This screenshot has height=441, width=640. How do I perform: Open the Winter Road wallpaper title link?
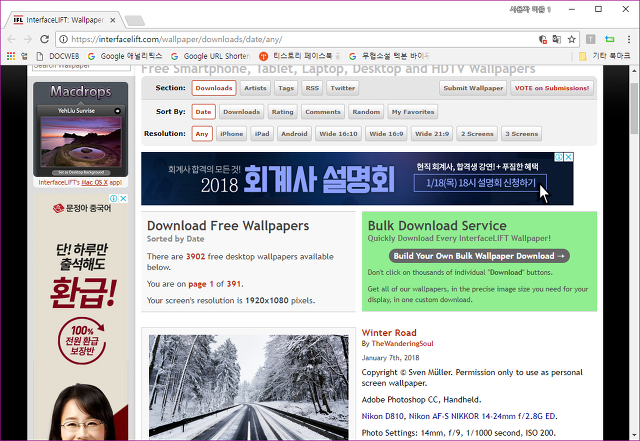click(x=389, y=333)
